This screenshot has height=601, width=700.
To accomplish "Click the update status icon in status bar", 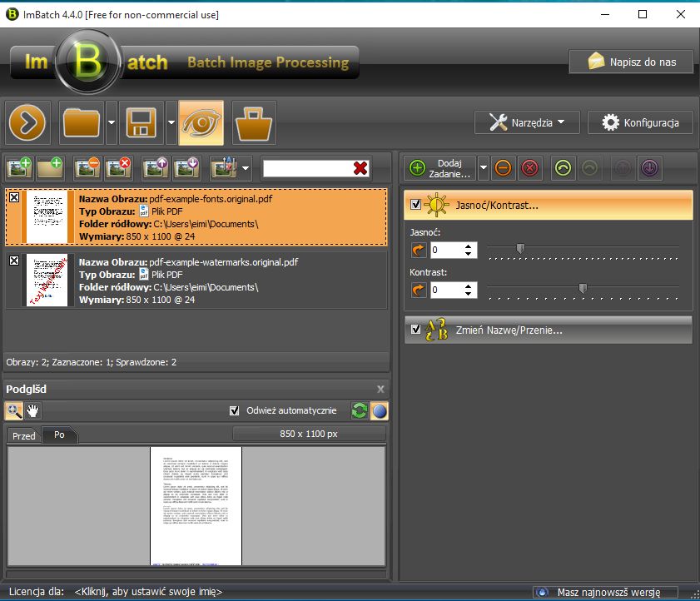I will (542, 592).
